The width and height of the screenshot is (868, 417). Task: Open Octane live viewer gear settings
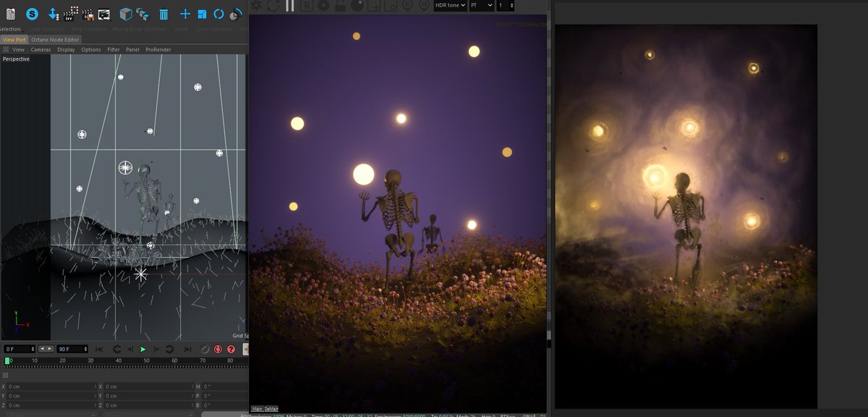(323, 5)
